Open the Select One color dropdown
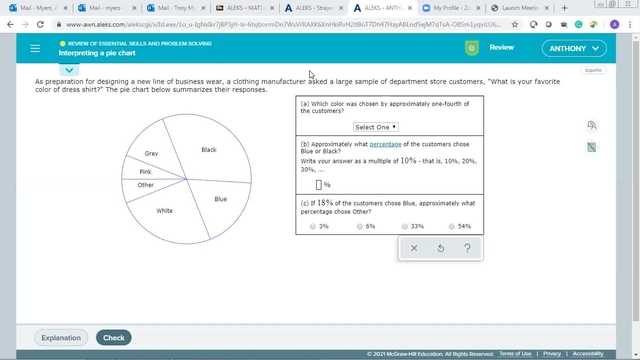Viewport: 640px width, 360px height. 376,127
